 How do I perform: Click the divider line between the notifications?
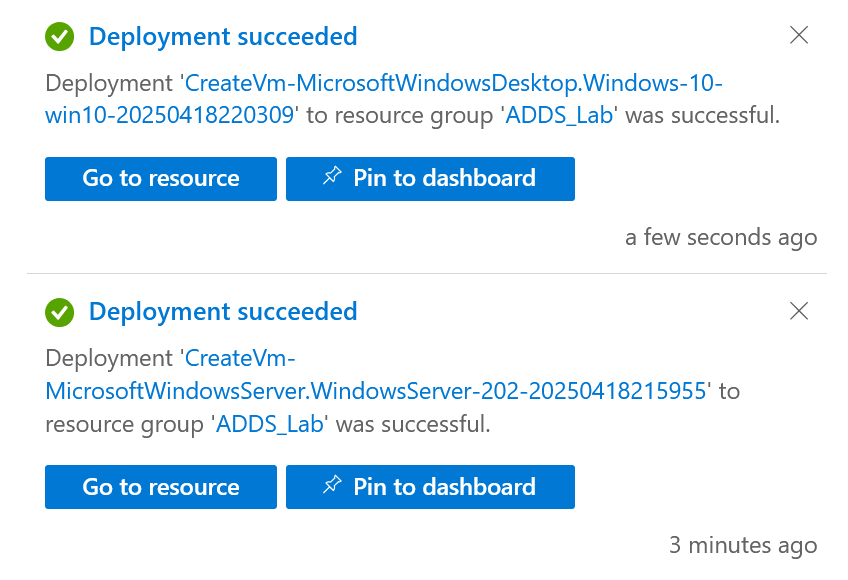(427, 274)
